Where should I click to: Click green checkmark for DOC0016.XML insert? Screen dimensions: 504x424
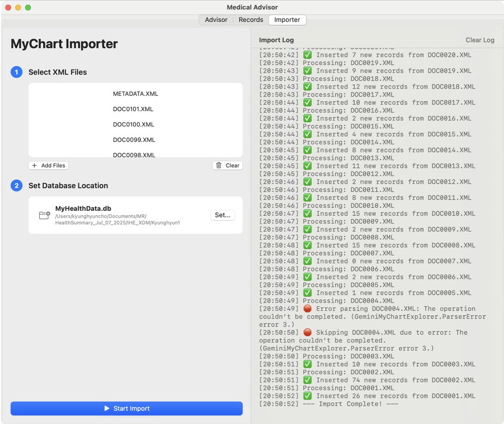pyautogui.click(x=307, y=118)
